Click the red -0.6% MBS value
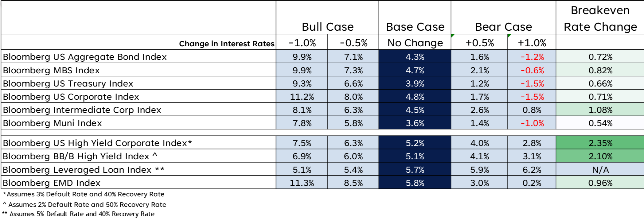The height and width of the screenshot is (224, 644). tap(532, 70)
